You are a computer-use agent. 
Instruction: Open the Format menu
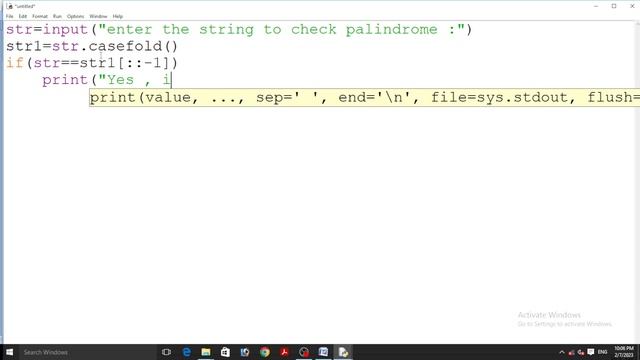pos(40,16)
